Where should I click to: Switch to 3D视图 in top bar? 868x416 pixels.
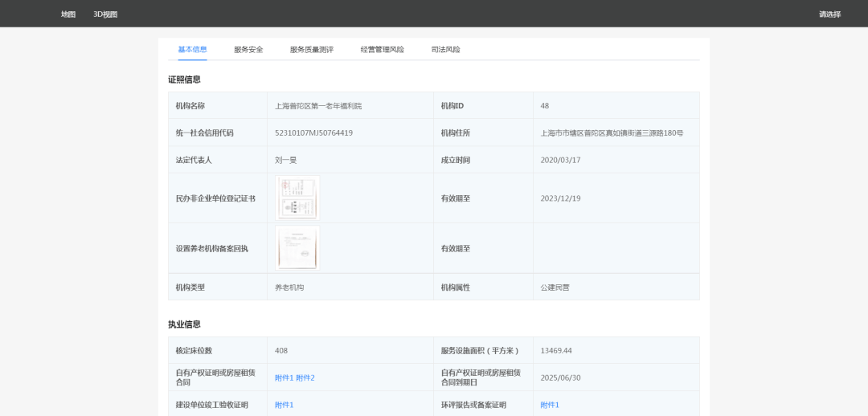coord(105,14)
